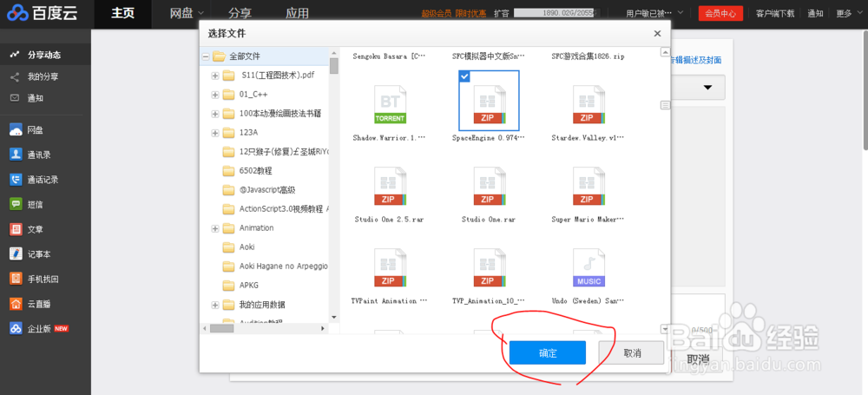This screenshot has width=868, height=395.
Task: Select the 12只猴子(修复) folder
Action: (284, 152)
